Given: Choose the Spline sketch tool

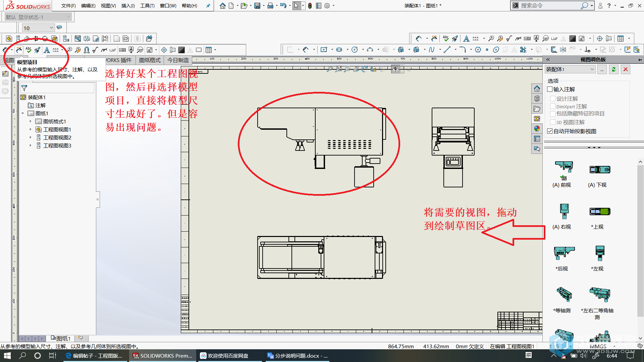Looking at the screenshot, I should click(432, 50).
